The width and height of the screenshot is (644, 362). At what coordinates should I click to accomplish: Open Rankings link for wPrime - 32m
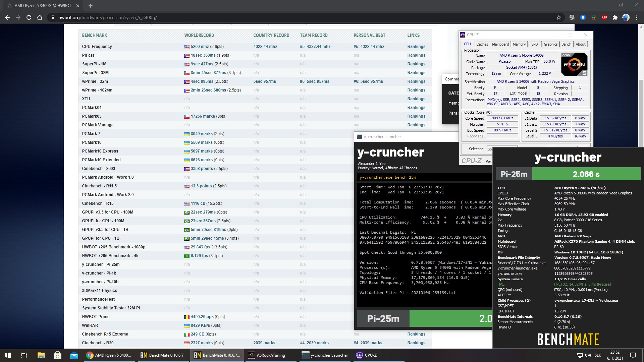click(416, 81)
